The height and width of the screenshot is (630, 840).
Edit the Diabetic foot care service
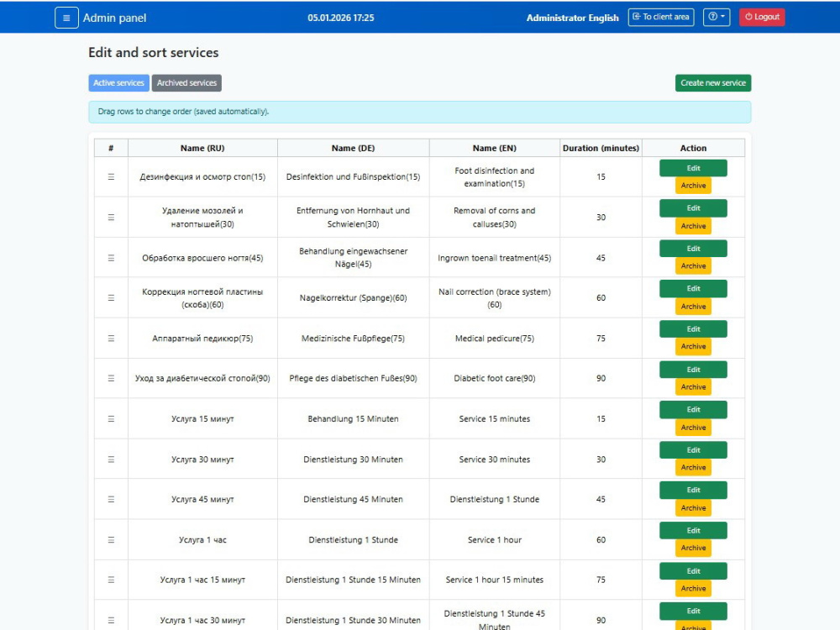693,370
